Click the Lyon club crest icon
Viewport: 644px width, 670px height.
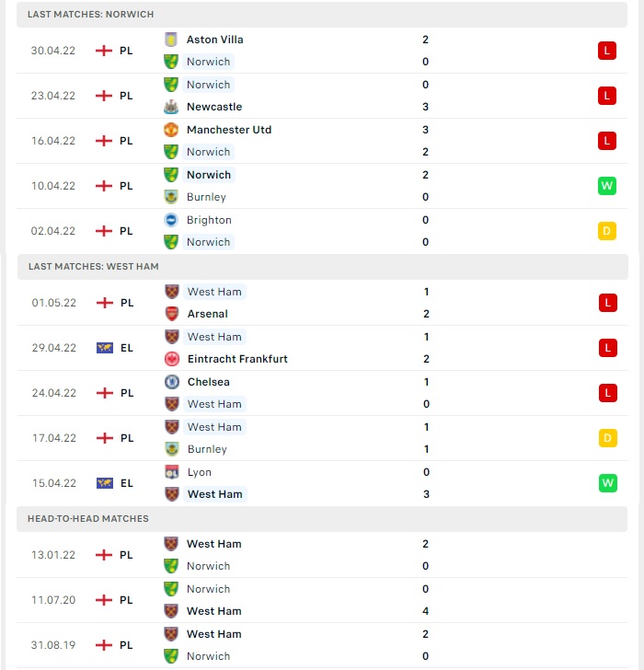(172, 472)
